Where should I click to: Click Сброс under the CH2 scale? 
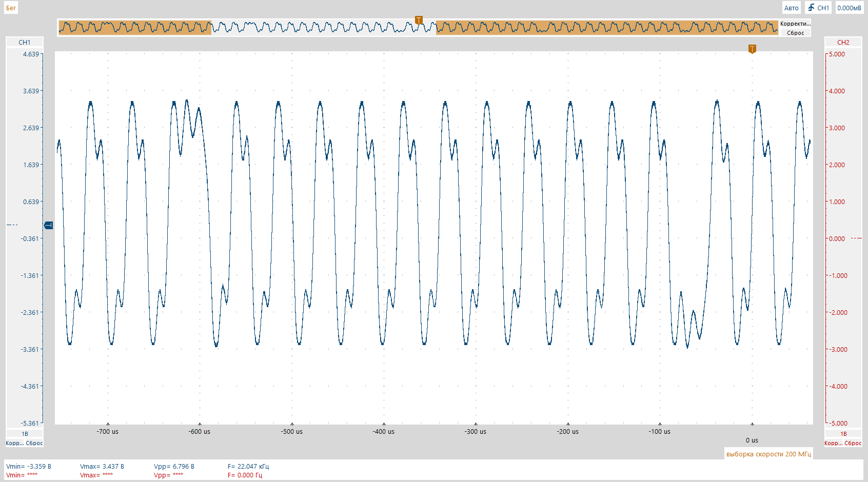pos(853,443)
